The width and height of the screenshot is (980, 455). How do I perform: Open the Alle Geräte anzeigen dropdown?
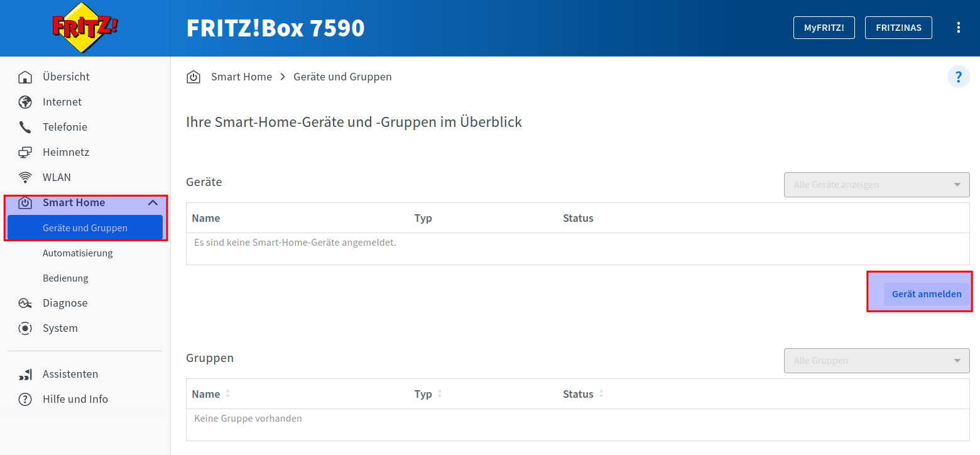click(x=876, y=185)
